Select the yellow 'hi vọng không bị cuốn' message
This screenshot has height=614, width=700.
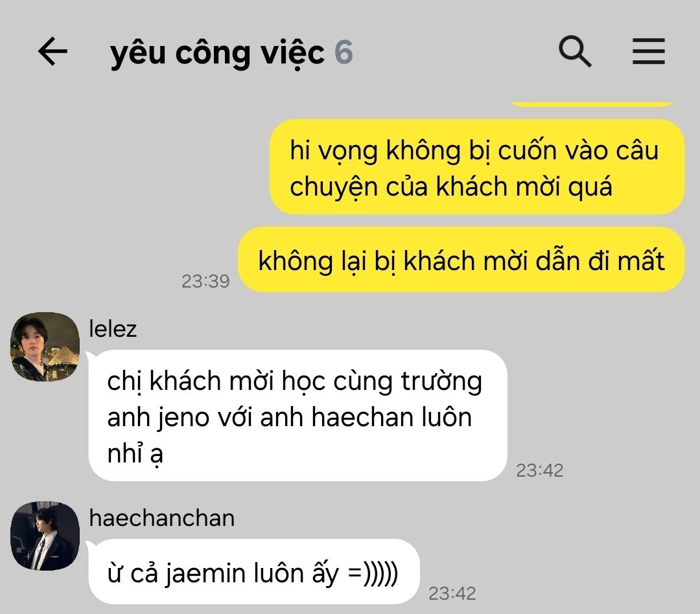(477, 167)
